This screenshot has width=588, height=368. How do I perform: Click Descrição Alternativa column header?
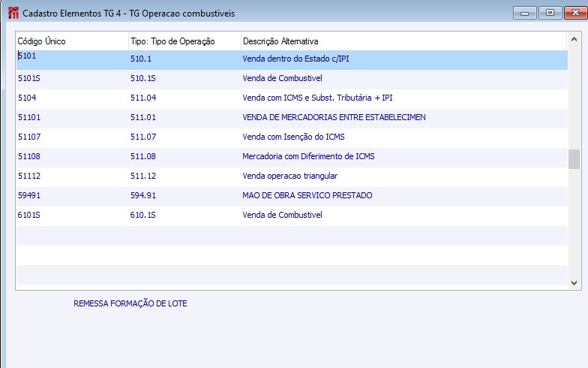[403, 41]
